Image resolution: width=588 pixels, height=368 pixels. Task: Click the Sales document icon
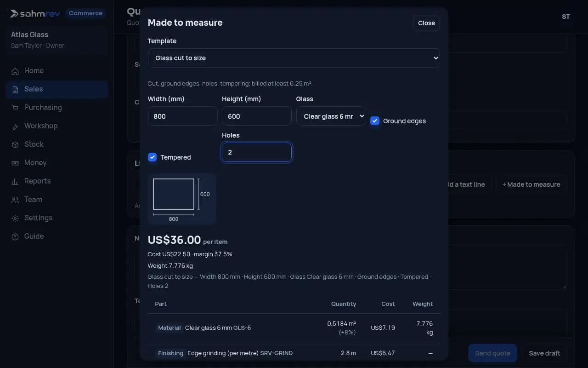coord(15,89)
